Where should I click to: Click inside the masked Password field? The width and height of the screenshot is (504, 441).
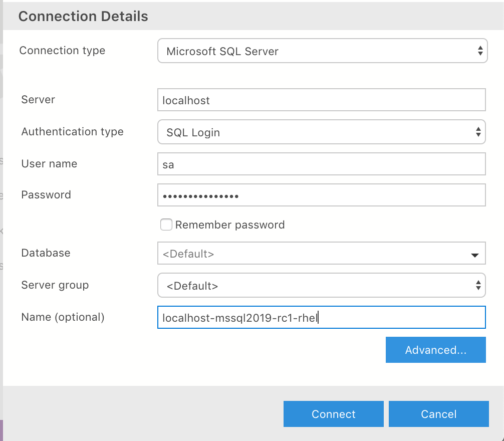(321, 195)
